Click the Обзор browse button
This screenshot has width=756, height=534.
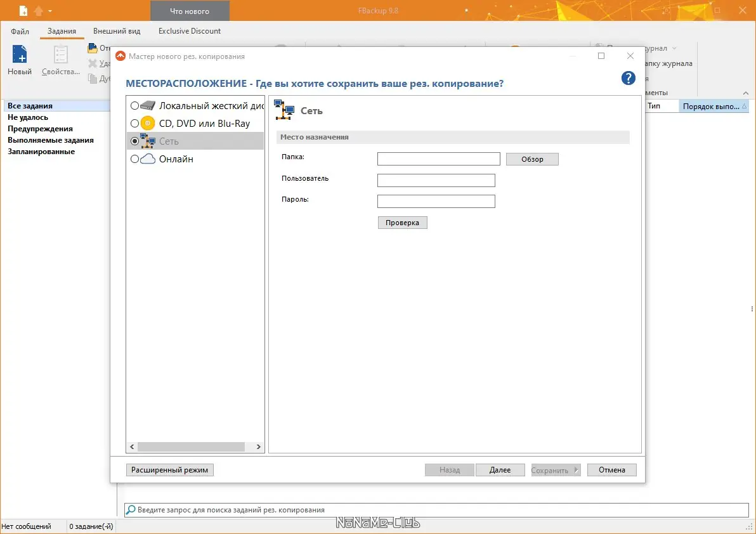[532, 159]
